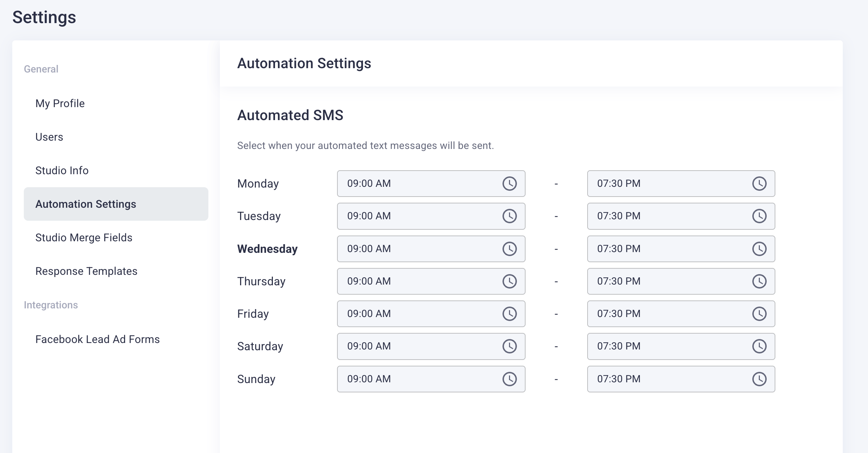Click Monday start time clock icon
Screen dimensions: 868x453
click(x=509, y=184)
